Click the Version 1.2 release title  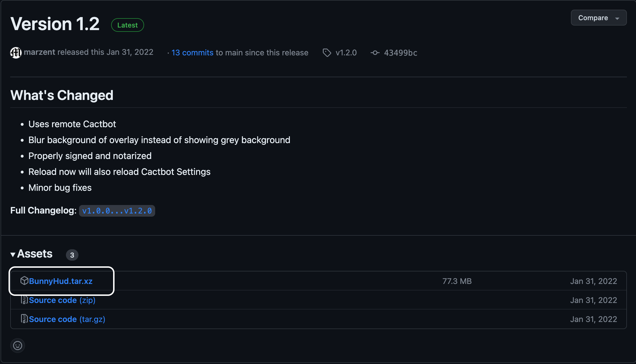pos(55,24)
